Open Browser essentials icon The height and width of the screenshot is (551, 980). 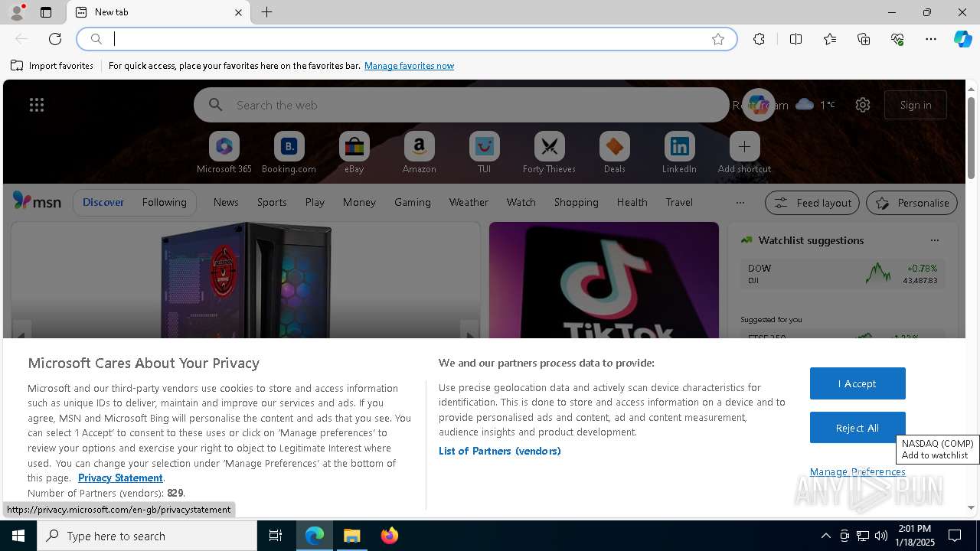tap(897, 39)
